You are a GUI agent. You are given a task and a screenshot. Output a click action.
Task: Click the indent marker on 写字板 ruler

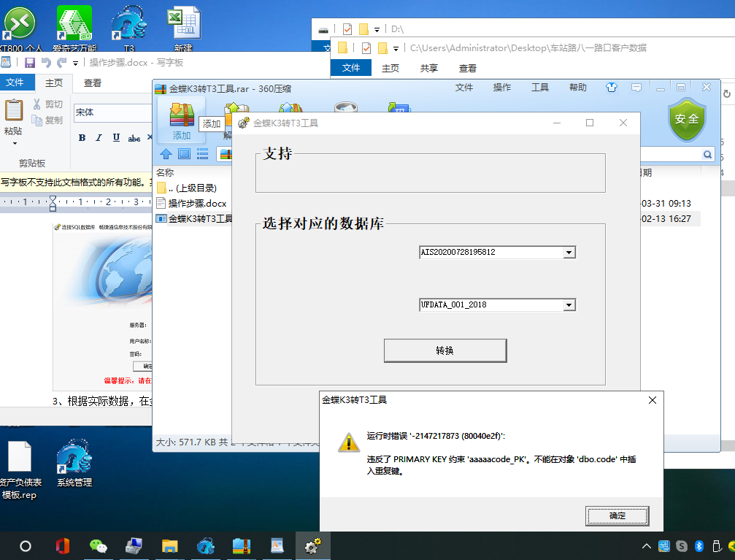[53, 203]
